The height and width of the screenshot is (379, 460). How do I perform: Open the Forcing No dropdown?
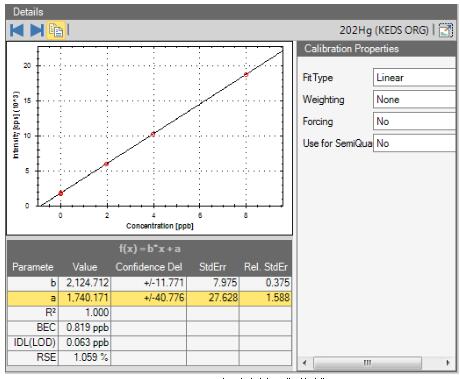[414, 121]
